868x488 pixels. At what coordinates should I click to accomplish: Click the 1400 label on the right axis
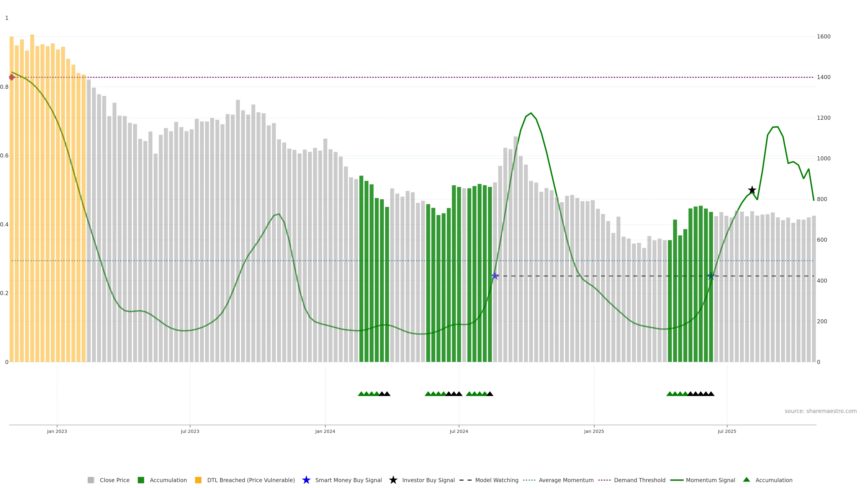pyautogui.click(x=823, y=77)
